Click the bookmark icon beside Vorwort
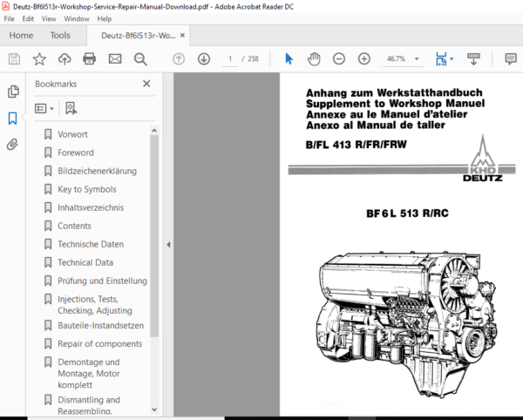 coord(48,134)
